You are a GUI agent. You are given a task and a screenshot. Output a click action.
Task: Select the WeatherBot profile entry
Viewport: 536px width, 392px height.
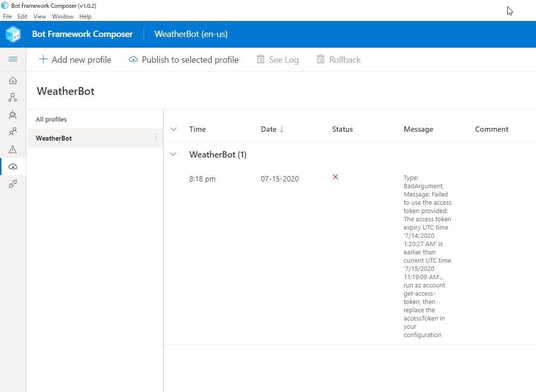(95, 138)
